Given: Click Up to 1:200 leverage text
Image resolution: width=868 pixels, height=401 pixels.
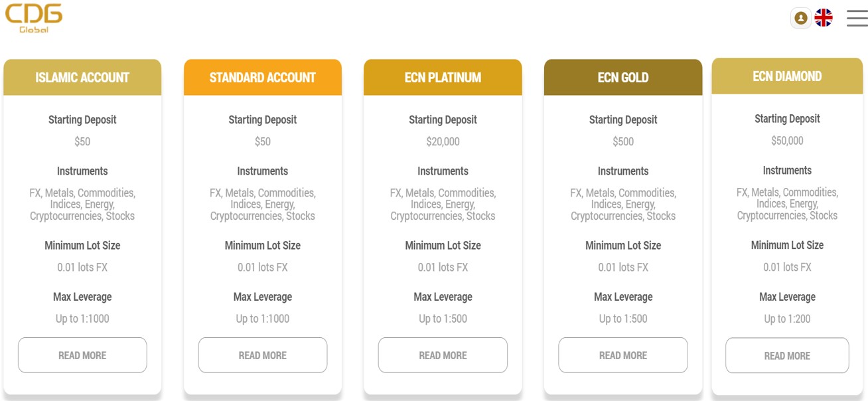Looking at the screenshot, I should pos(787,319).
